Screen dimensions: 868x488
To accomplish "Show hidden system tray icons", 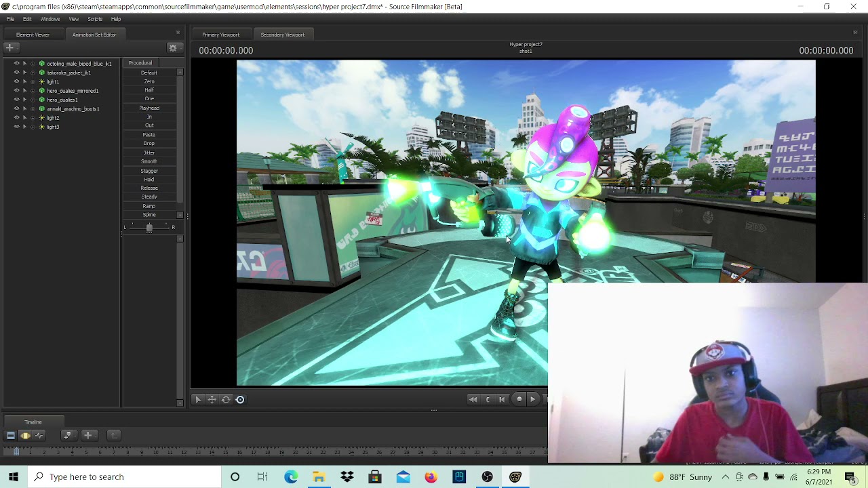I will pyautogui.click(x=726, y=477).
